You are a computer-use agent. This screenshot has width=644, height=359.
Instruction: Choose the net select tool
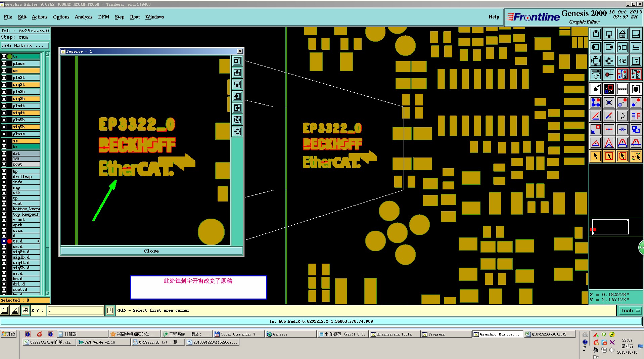[x=636, y=156]
